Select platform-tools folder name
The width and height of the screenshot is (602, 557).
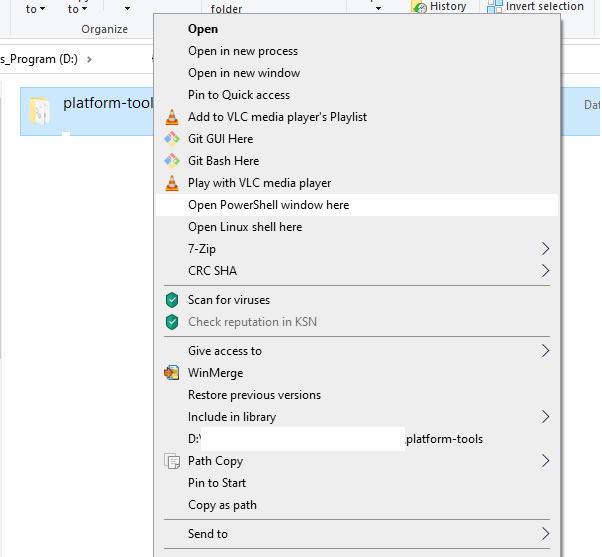(108, 103)
